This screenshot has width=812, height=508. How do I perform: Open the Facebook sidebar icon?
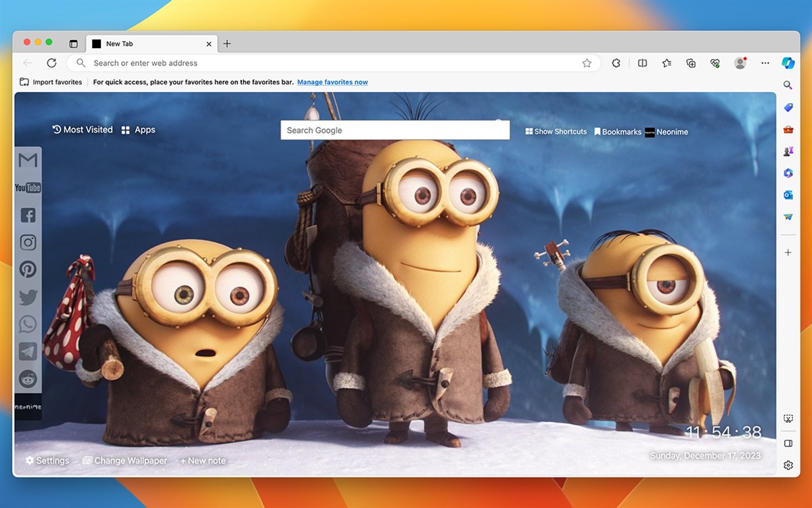28,215
